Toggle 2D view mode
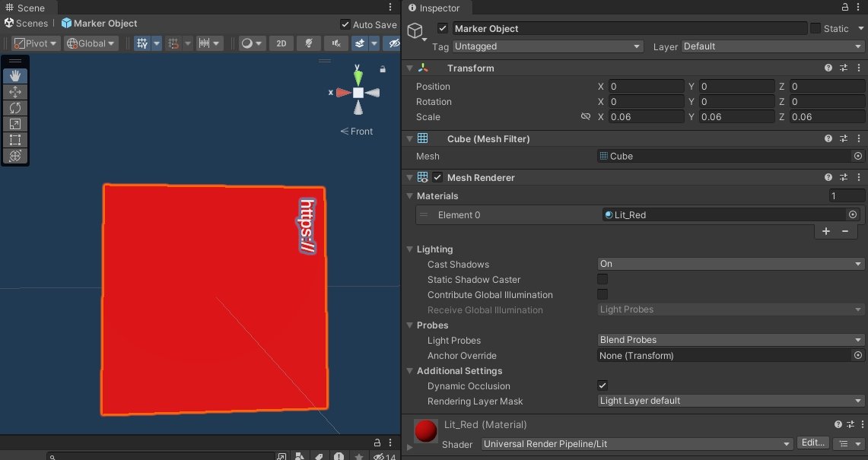Image resolution: width=868 pixels, height=460 pixels. coord(281,43)
